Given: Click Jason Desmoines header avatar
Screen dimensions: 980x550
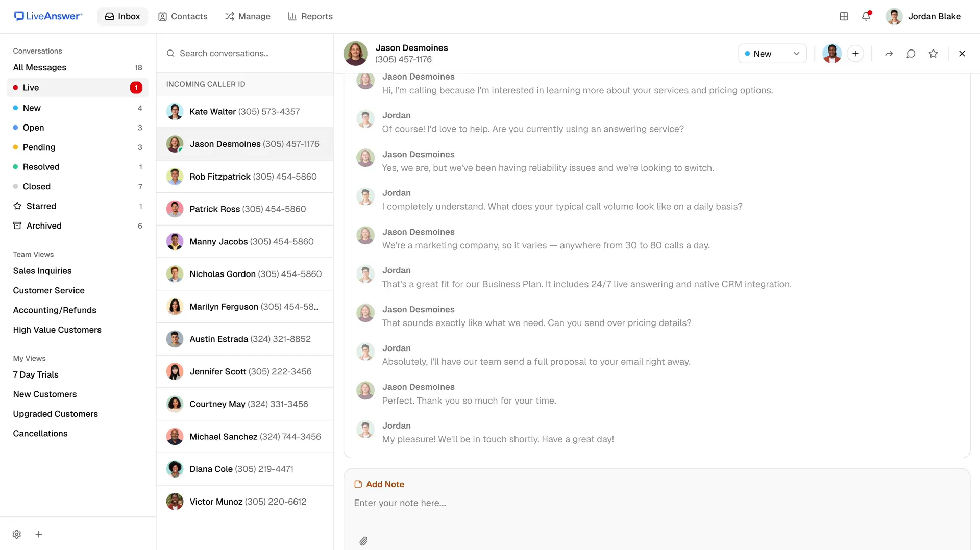Looking at the screenshot, I should coord(356,54).
